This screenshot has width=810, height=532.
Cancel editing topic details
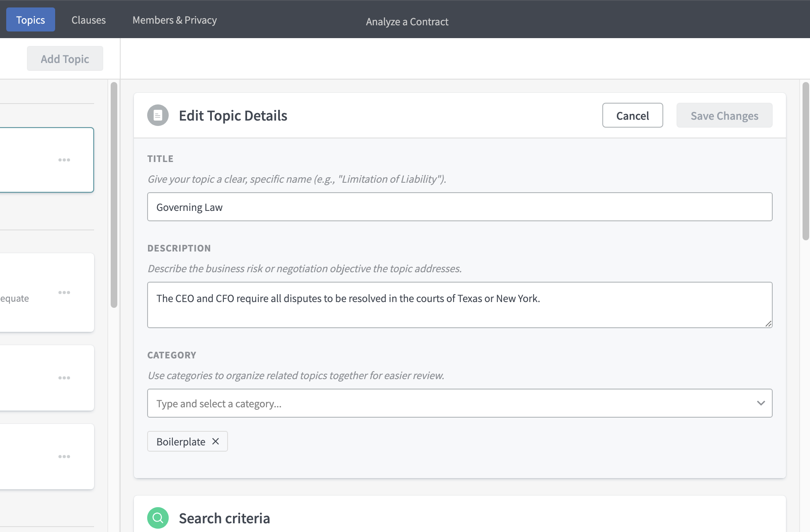[x=633, y=116]
